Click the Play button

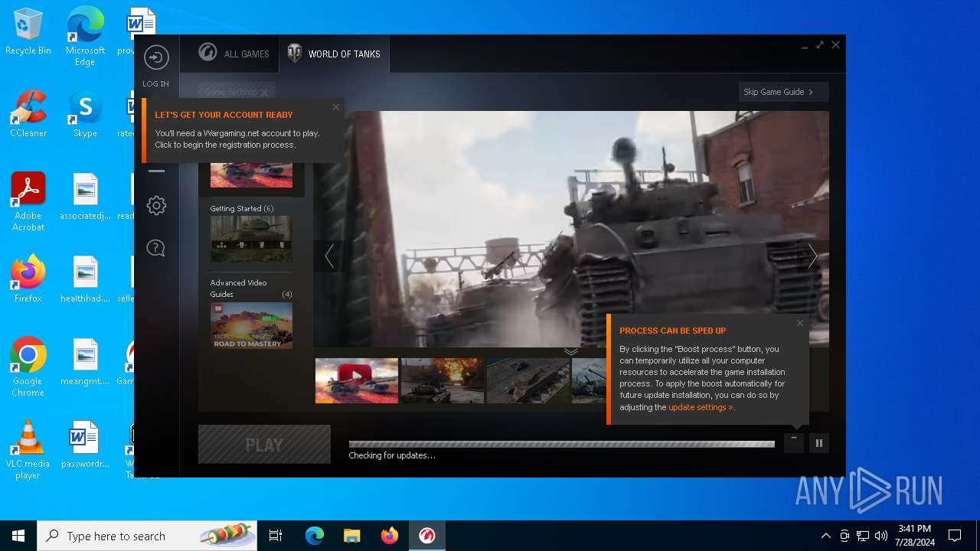(x=264, y=445)
